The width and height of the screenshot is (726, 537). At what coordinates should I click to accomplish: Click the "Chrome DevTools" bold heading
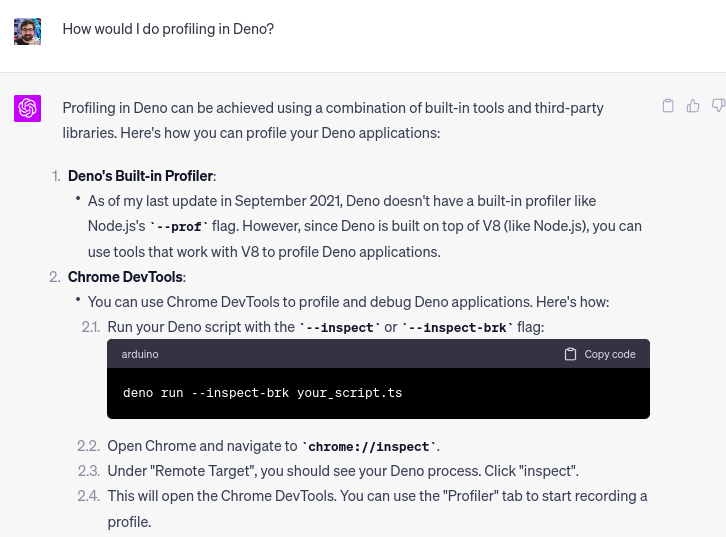coord(126,277)
